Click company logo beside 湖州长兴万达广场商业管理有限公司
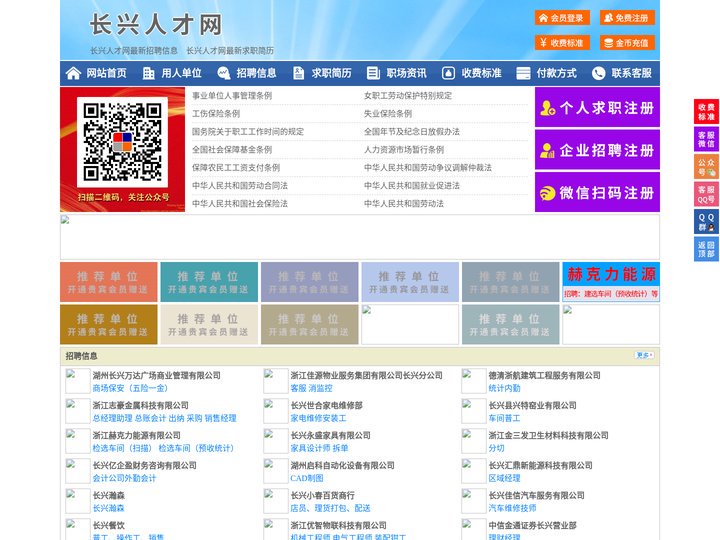 [x=78, y=381]
